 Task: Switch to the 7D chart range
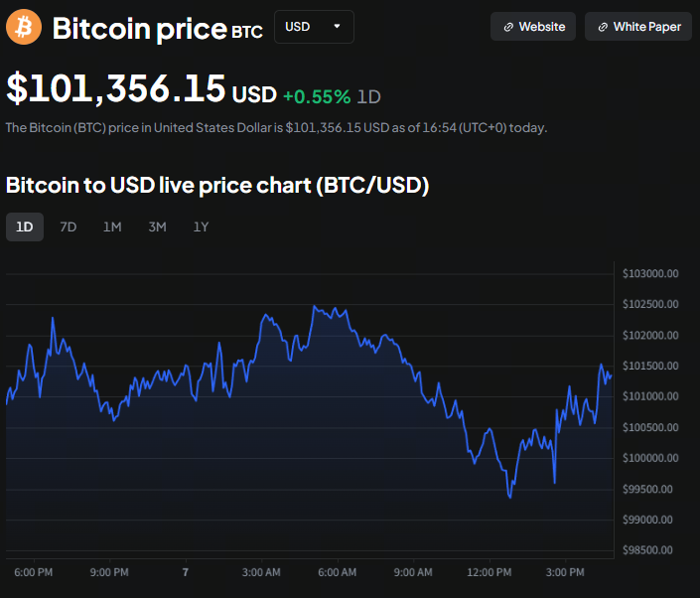click(68, 226)
